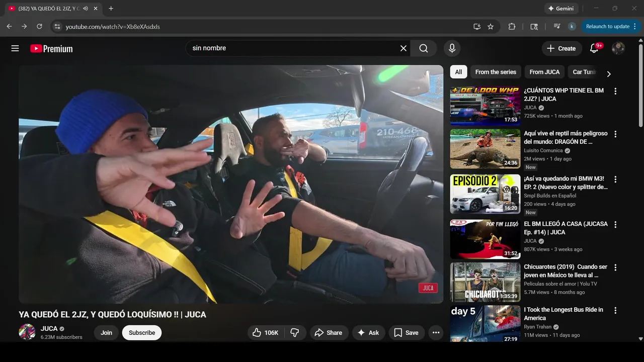The width and height of the screenshot is (644, 362).
Task: Open Chrome media controls icon
Action: [556, 27]
